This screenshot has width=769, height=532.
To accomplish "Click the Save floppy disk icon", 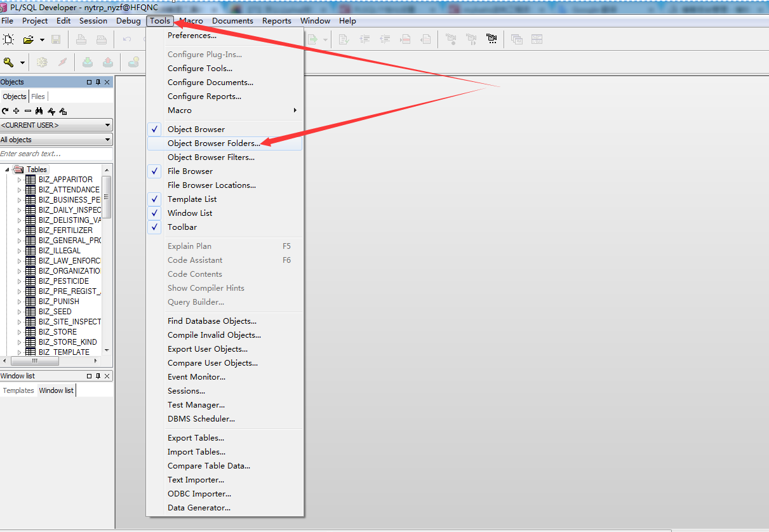I will [x=56, y=39].
